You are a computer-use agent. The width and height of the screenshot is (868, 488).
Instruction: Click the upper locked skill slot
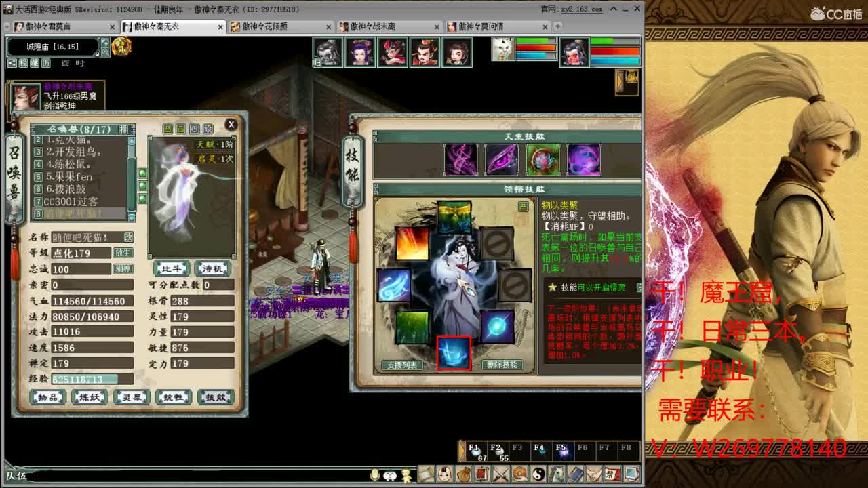(496, 243)
